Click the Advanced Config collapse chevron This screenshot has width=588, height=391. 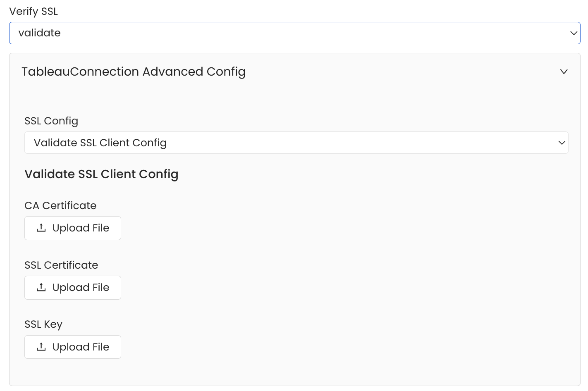coord(564,72)
